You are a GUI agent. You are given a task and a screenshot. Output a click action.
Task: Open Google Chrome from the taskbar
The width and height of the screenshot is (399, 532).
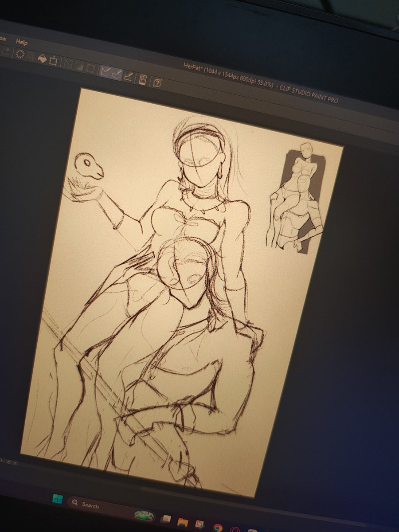pos(217,528)
